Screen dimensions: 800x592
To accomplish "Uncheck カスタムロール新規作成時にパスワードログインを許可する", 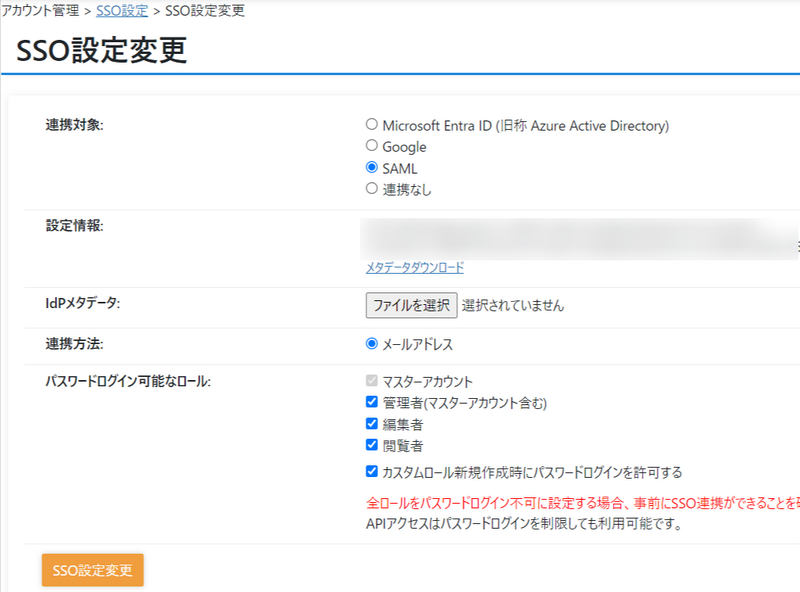I will (x=372, y=472).
